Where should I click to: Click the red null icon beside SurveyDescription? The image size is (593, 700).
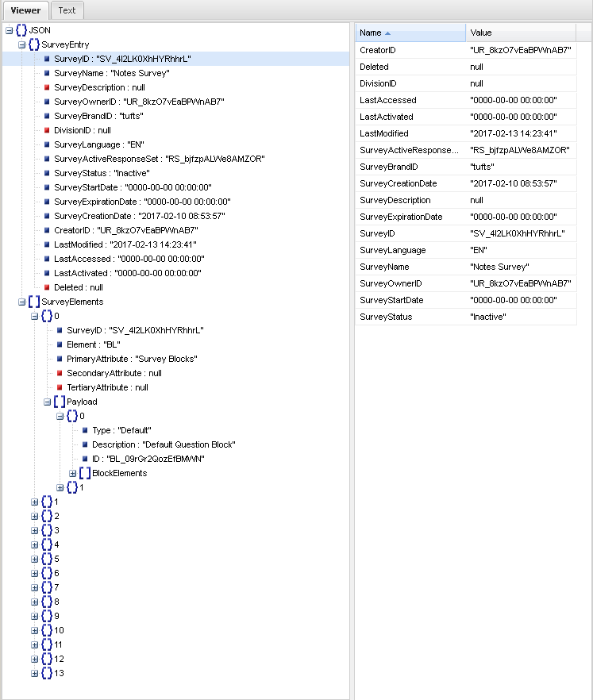click(x=47, y=87)
